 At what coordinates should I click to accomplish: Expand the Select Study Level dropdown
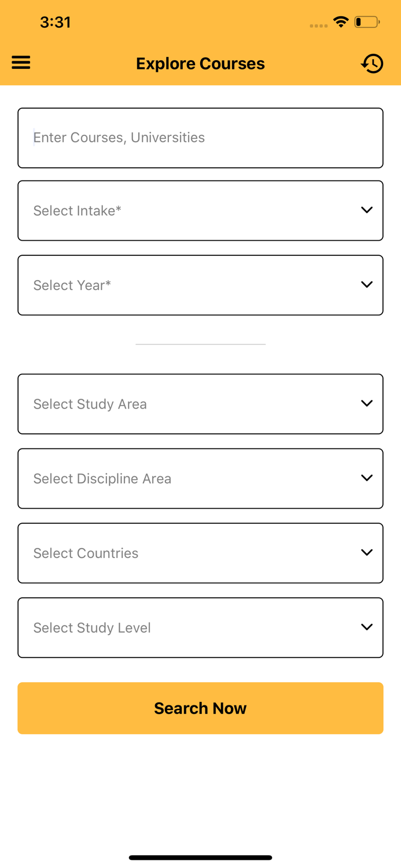coord(200,627)
